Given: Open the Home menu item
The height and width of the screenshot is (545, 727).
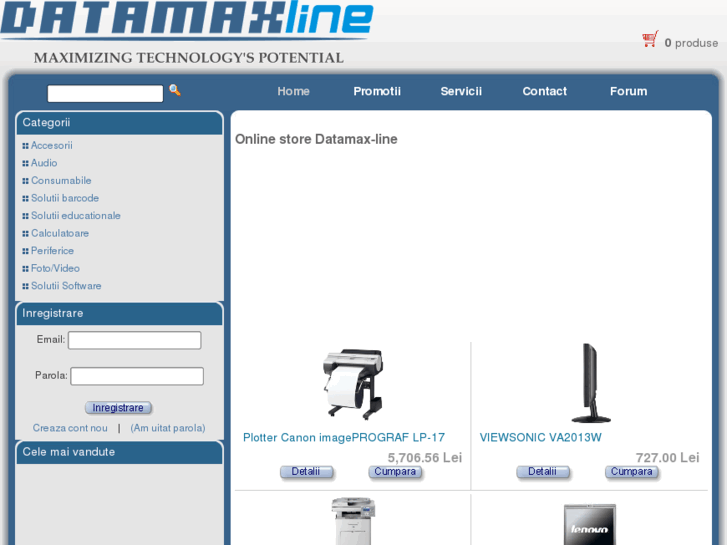Looking at the screenshot, I should click(x=293, y=91).
